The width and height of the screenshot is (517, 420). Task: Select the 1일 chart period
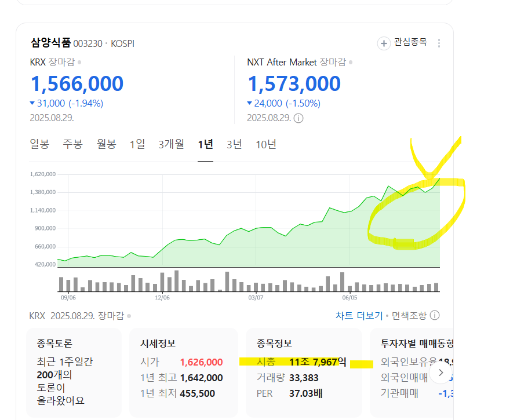pos(137,144)
